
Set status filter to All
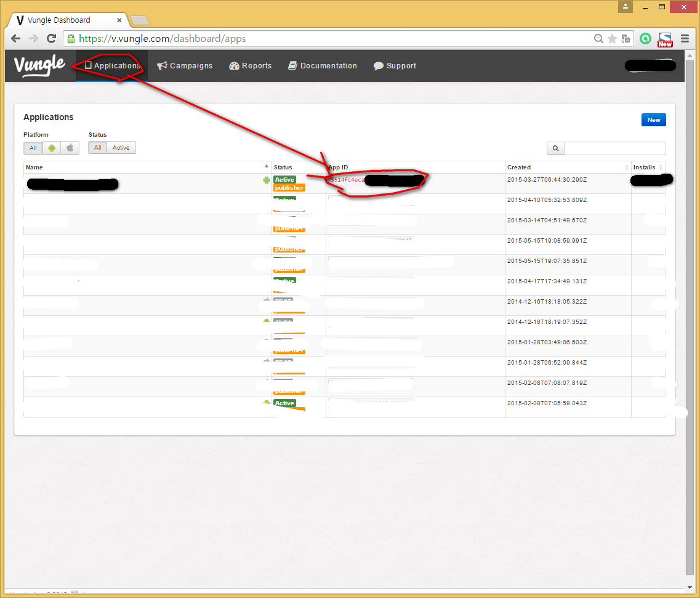97,147
